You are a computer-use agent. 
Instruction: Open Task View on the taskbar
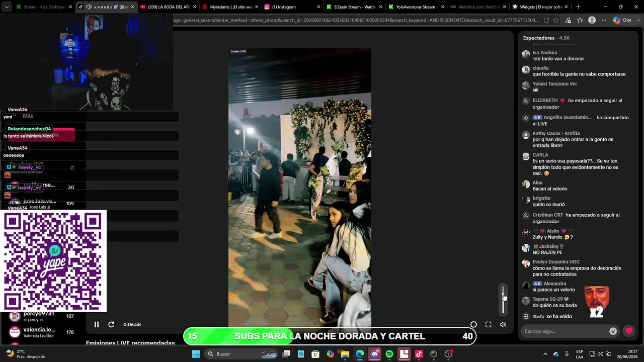(286, 354)
